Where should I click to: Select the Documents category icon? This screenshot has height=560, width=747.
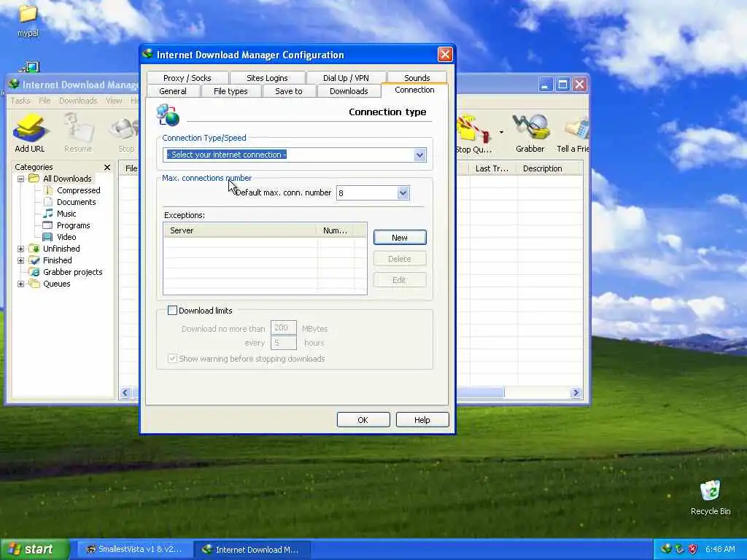point(48,202)
